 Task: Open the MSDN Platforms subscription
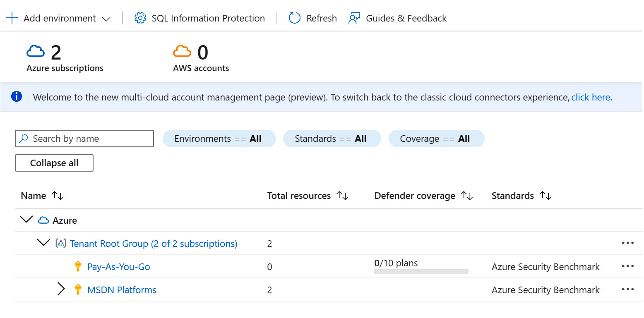[122, 290]
